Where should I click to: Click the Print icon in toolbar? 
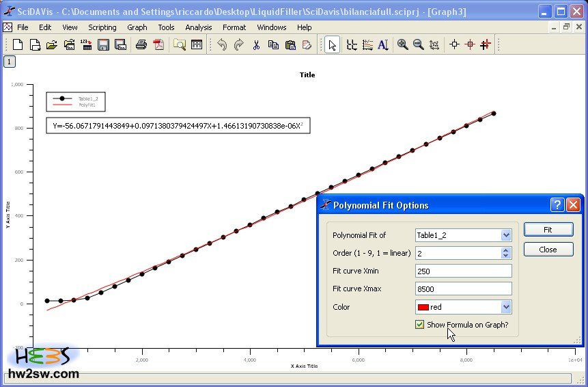click(x=141, y=45)
